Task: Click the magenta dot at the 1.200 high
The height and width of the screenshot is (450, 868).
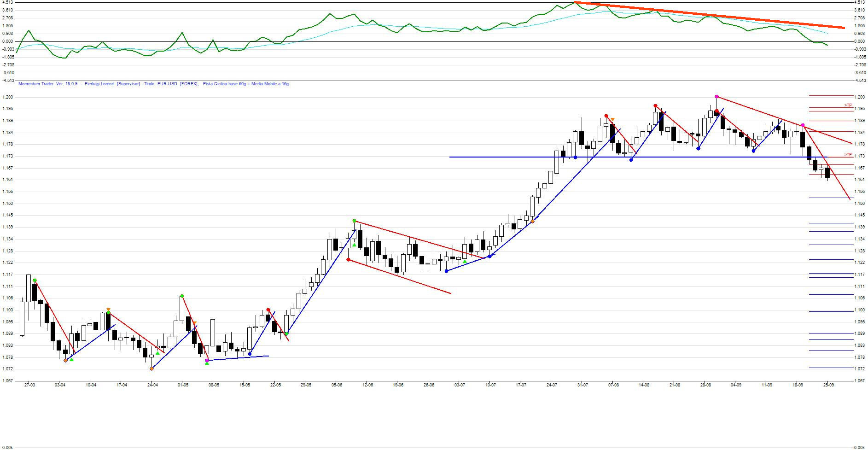Action: 717,96
